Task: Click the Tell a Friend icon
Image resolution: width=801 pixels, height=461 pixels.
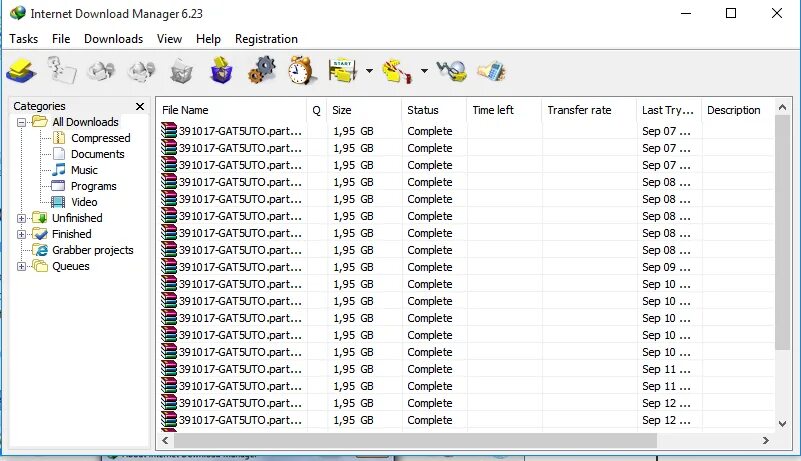Action: click(x=491, y=71)
